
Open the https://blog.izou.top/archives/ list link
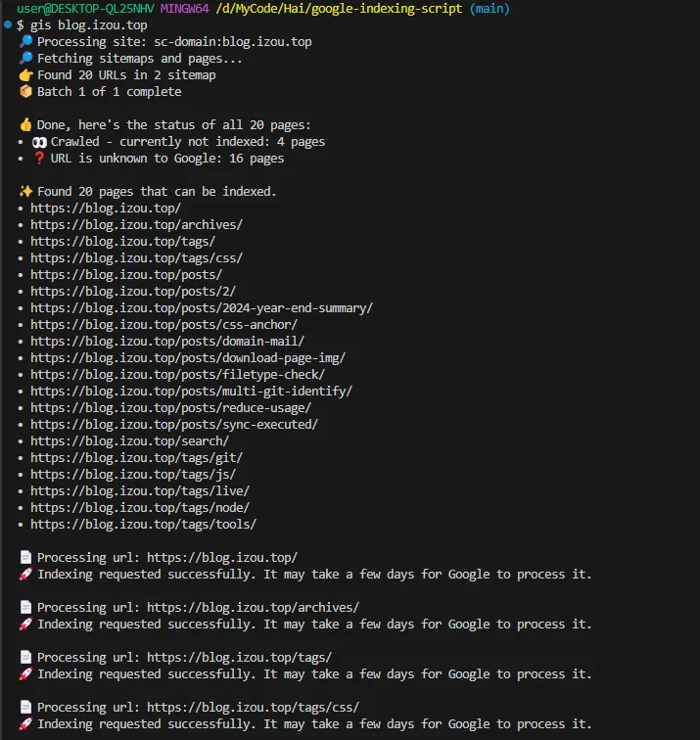pyautogui.click(x=136, y=225)
